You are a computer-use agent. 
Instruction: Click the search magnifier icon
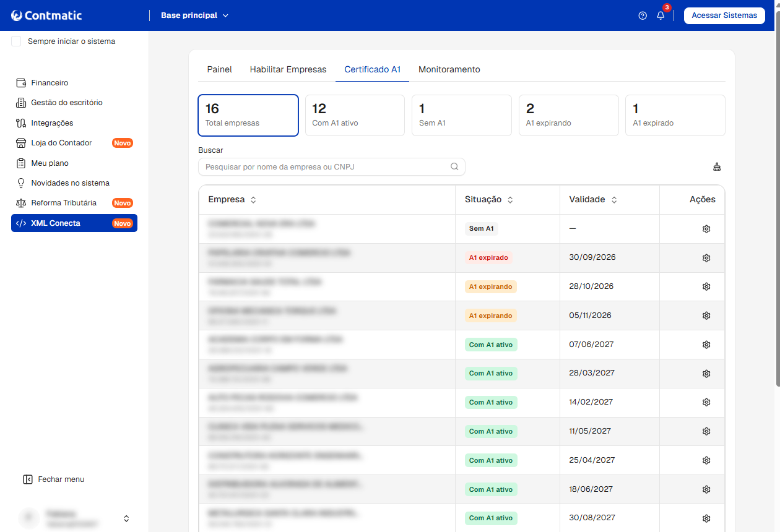[x=454, y=166]
